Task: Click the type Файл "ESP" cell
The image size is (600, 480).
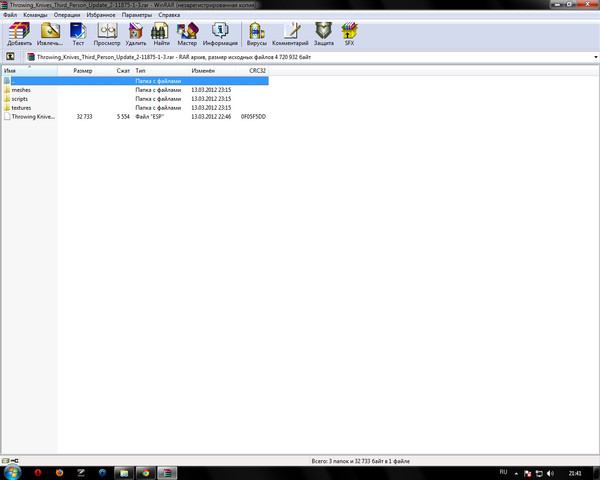Action: 150,116
